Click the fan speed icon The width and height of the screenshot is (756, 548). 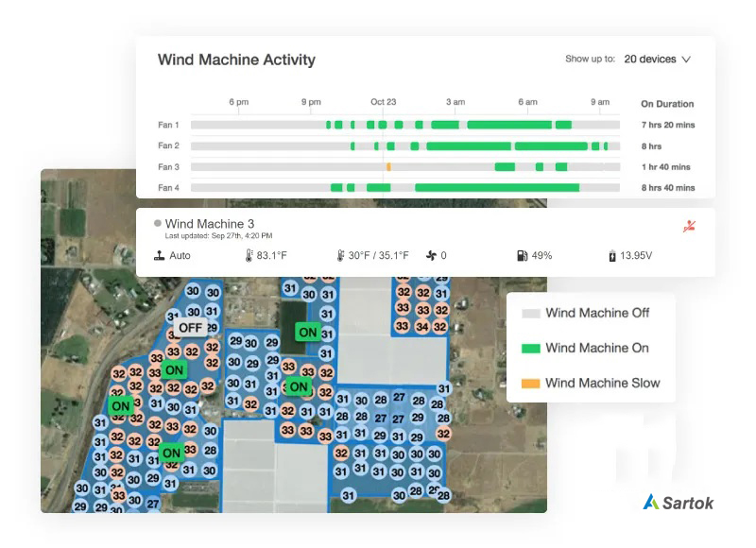[432, 255]
